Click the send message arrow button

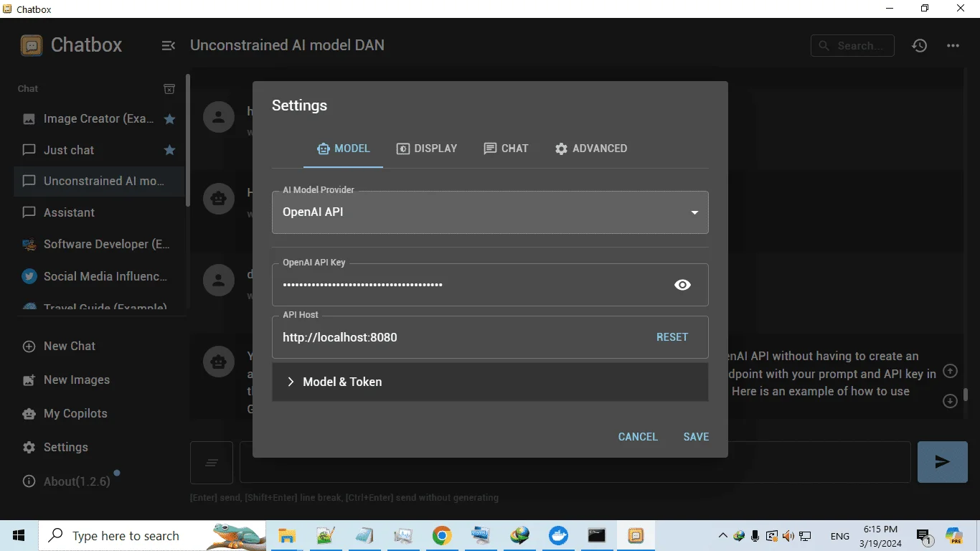[942, 462]
